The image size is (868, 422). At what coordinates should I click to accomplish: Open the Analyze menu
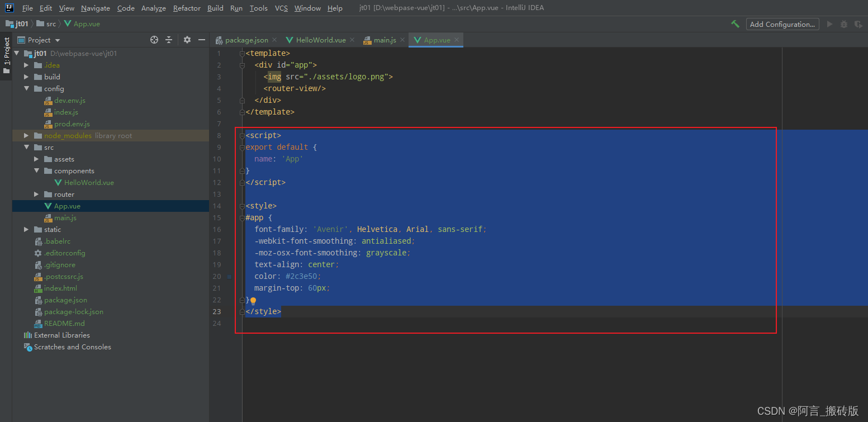154,8
